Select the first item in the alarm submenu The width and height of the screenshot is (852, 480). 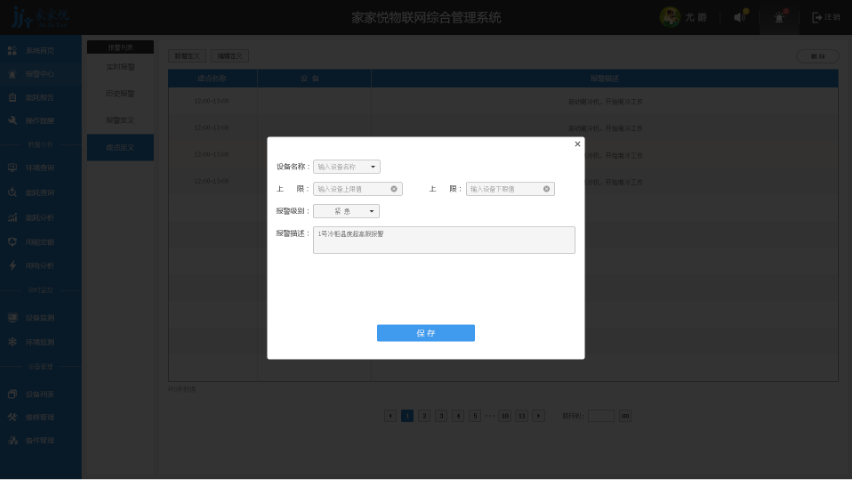[120, 67]
